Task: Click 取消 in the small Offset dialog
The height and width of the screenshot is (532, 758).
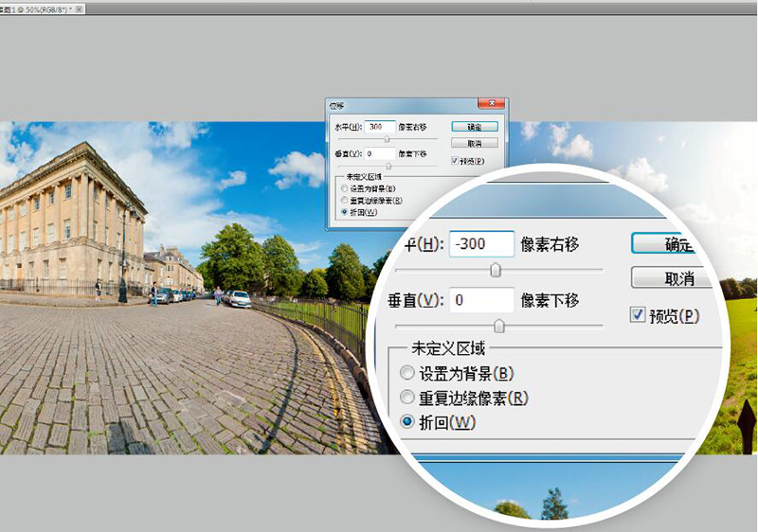Action: 475,143
